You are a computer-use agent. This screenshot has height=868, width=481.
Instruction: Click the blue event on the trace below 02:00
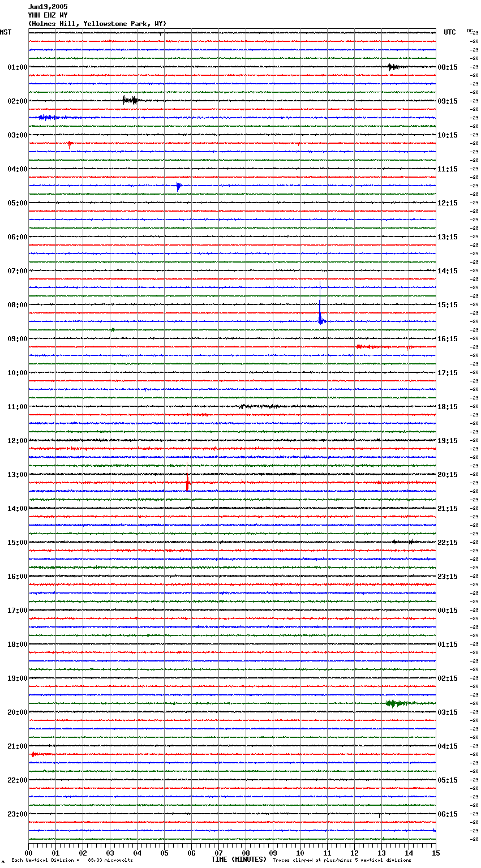pyautogui.click(x=48, y=118)
